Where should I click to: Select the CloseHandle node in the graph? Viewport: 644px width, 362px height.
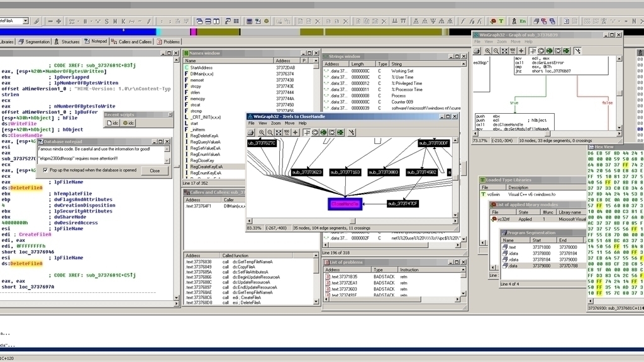coord(345,204)
